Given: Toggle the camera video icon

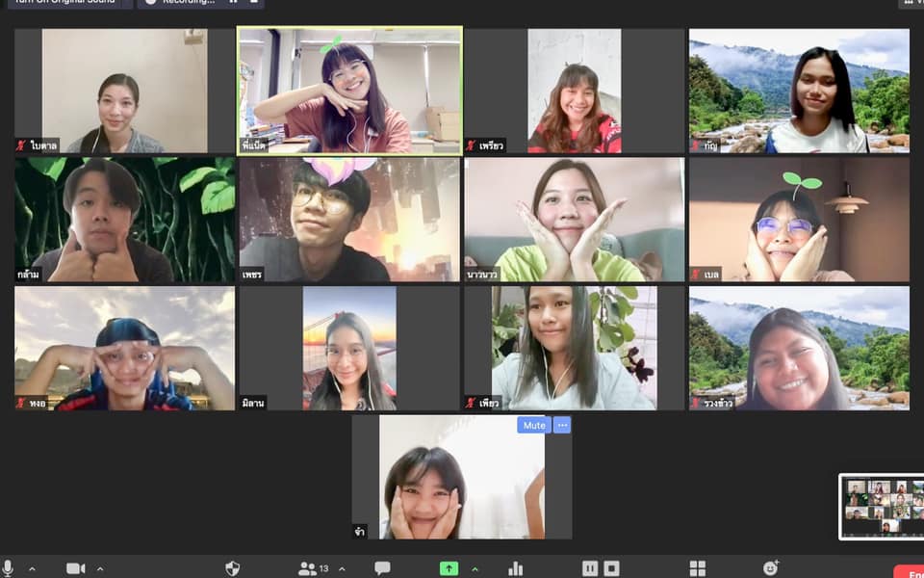Looking at the screenshot, I should (75, 568).
